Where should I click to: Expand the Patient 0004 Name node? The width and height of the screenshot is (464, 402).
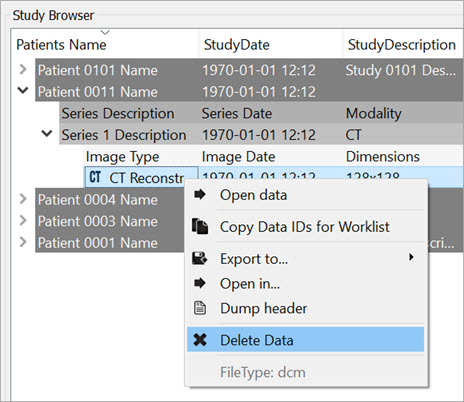(x=23, y=199)
